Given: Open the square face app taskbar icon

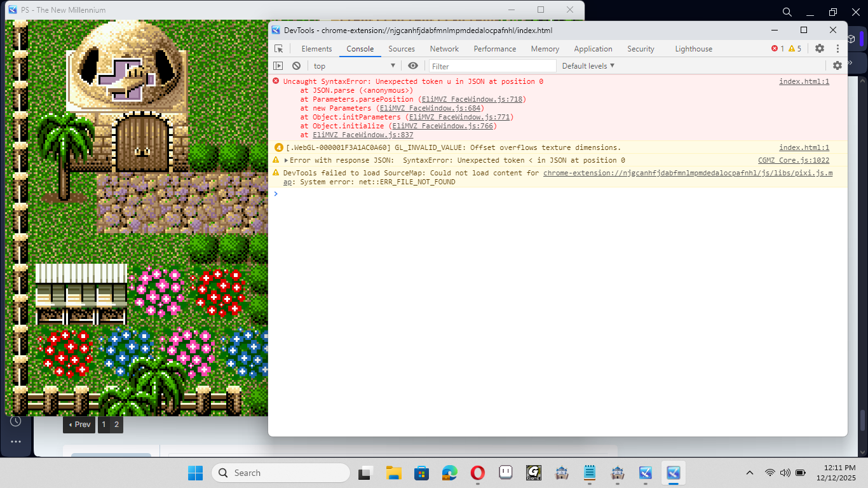Looking at the screenshot, I should click(x=506, y=473).
